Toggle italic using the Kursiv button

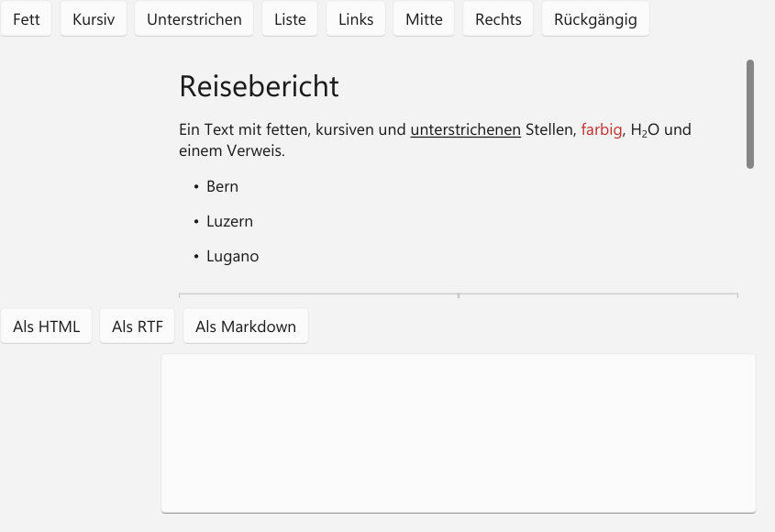click(94, 19)
